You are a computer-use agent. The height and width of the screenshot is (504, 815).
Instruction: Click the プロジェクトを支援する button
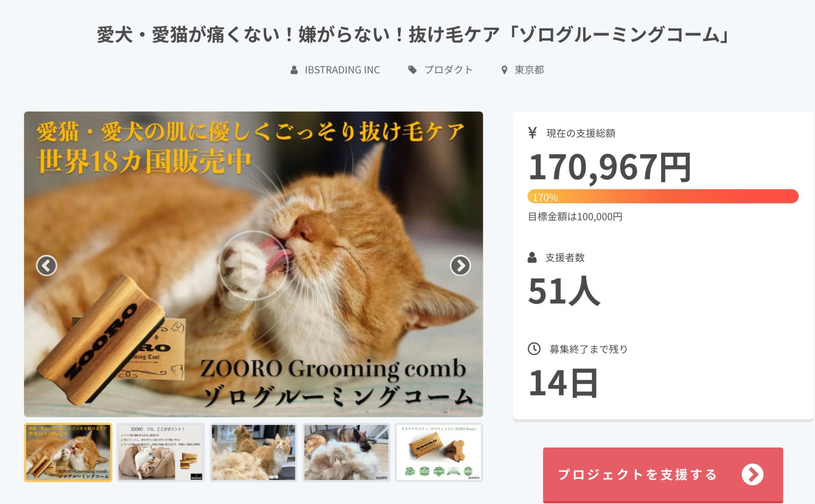[663, 475]
